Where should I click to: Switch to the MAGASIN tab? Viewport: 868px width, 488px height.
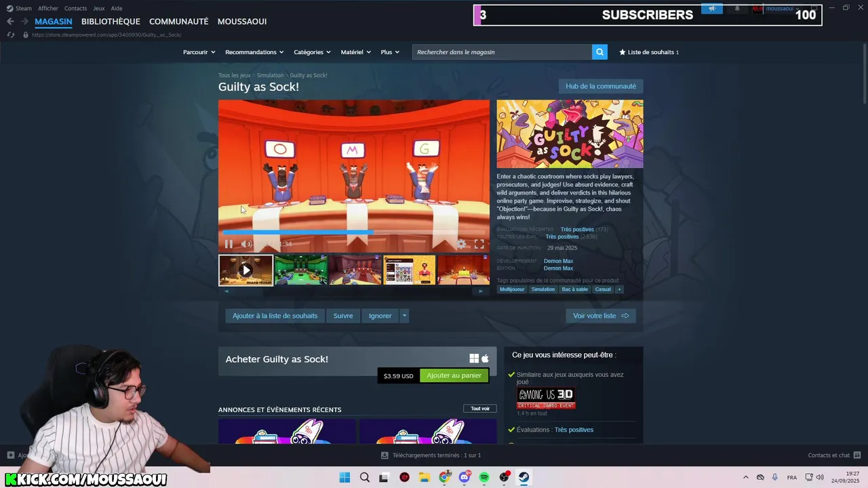(x=54, y=22)
